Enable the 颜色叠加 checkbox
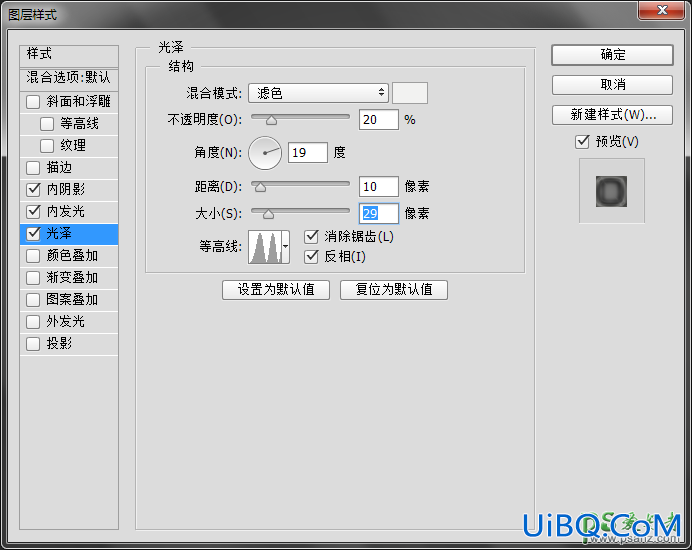The height and width of the screenshot is (550, 692). 33,256
